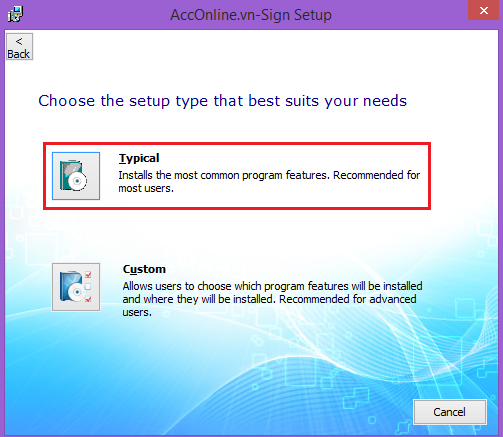Screen dimensions: 503x437
Task: Click the '<' arrow on the Back button
Action: (x=19, y=42)
